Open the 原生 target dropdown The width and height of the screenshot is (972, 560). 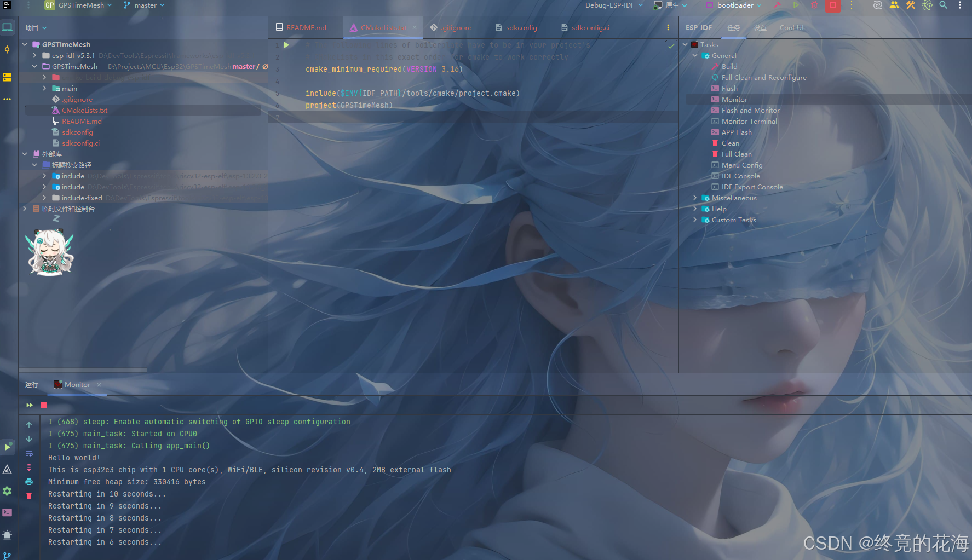click(x=671, y=5)
